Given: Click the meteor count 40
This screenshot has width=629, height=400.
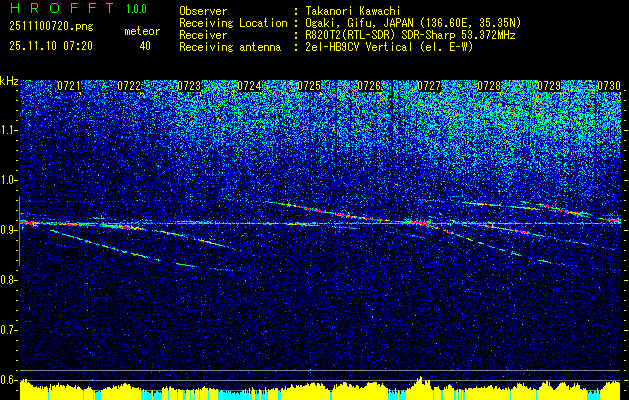Looking at the screenshot, I should coord(145,46).
